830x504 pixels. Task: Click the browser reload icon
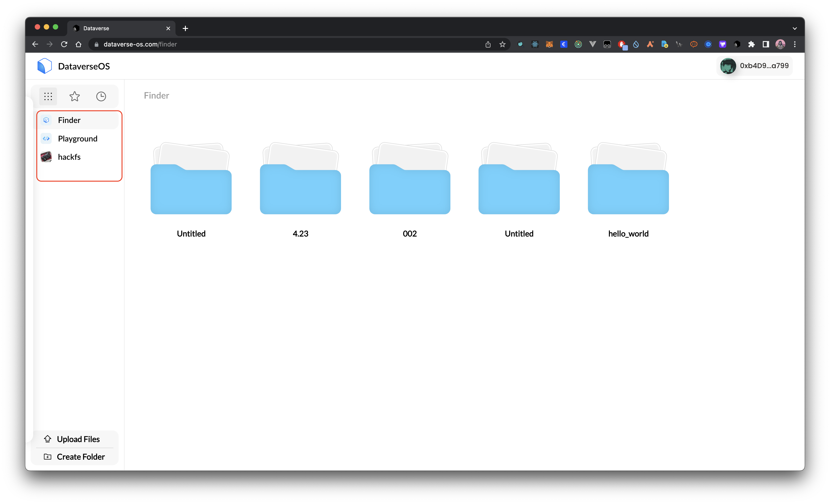point(64,44)
